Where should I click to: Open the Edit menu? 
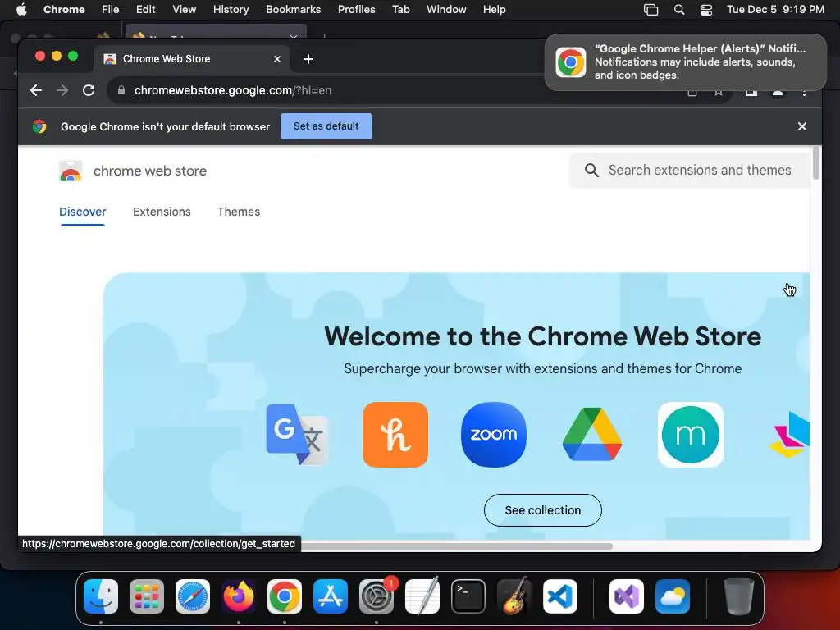coord(146,10)
